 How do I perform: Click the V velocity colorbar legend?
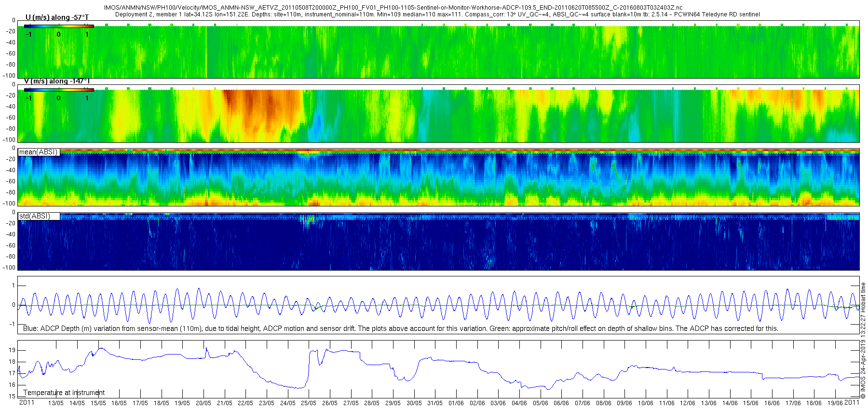[59, 90]
